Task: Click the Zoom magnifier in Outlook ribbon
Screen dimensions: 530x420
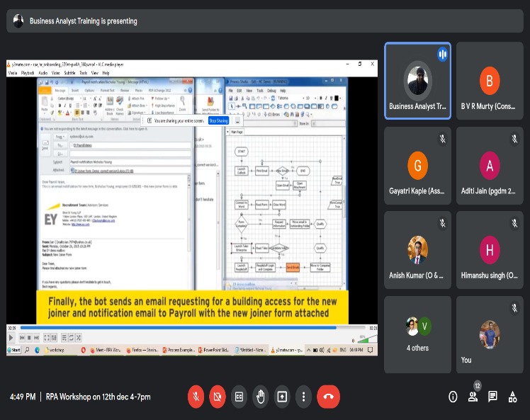Action: click(x=183, y=103)
